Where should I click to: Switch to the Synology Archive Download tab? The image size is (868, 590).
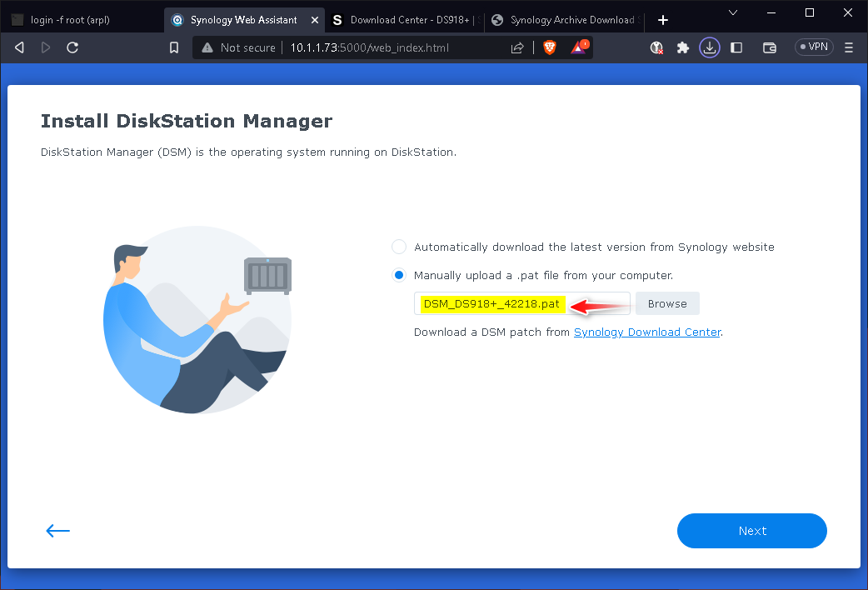click(563, 20)
